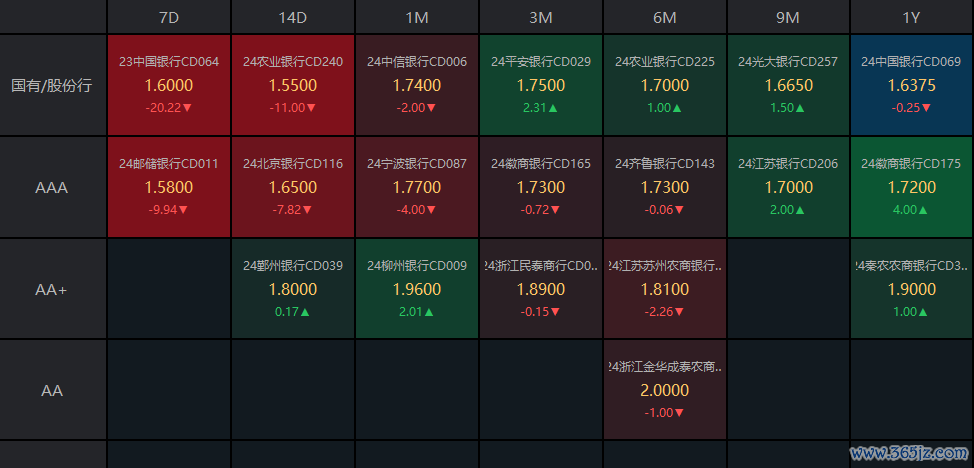Select the 3M column header
Image resolution: width=974 pixels, height=468 pixels.
coord(540,17)
